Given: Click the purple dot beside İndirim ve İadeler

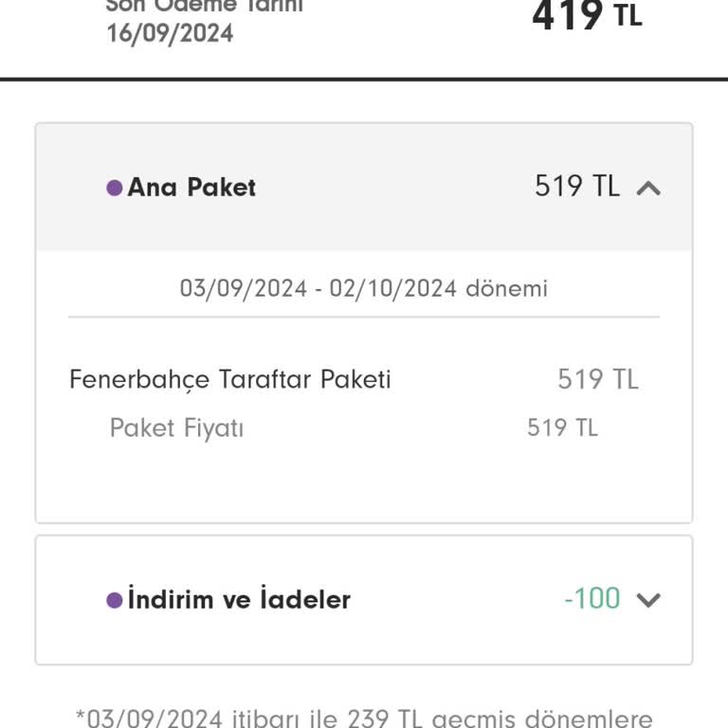Looking at the screenshot, I should [x=115, y=600].
